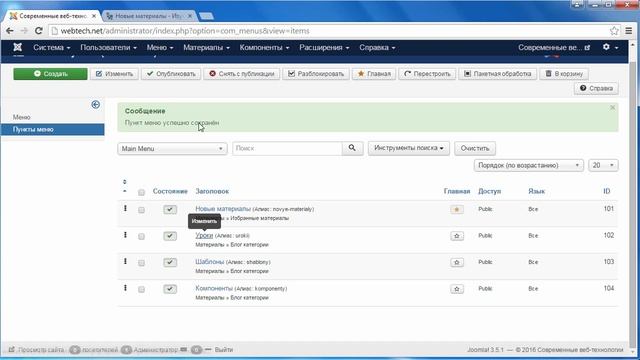Toggle home star for Новые материалы
This screenshot has width=640, height=360.
coord(457,209)
